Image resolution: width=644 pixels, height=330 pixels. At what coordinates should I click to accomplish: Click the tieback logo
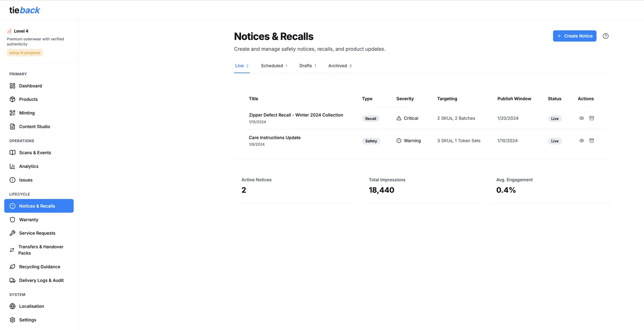click(24, 10)
